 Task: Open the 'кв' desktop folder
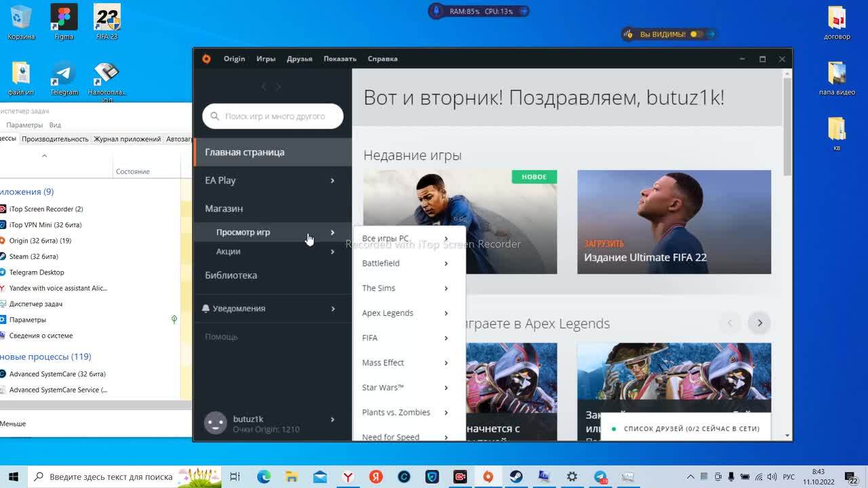click(x=837, y=134)
